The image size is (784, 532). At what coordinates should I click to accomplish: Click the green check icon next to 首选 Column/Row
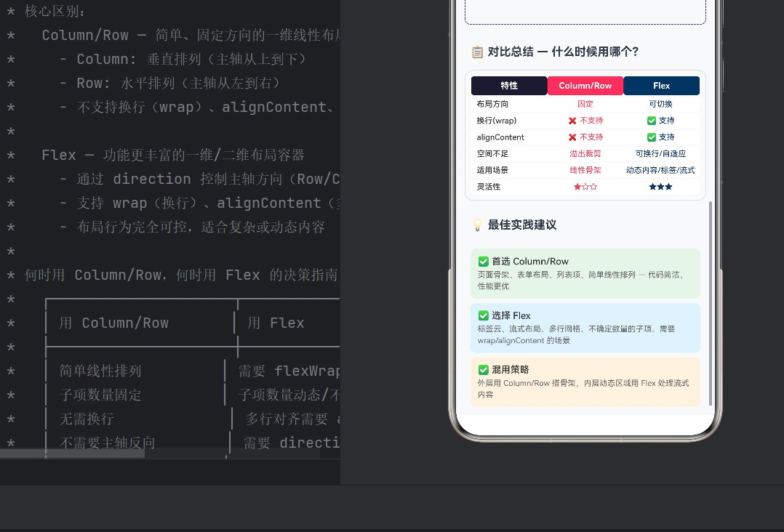[484, 261]
